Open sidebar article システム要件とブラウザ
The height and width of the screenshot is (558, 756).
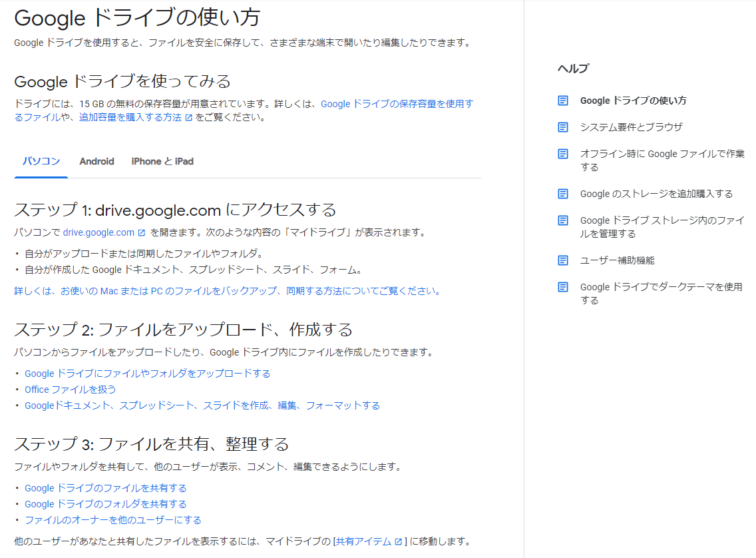tap(631, 127)
